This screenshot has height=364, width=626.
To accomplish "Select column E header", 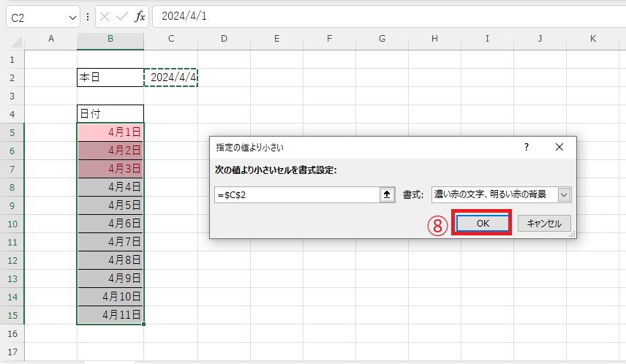I will pyautogui.click(x=276, y=39).
